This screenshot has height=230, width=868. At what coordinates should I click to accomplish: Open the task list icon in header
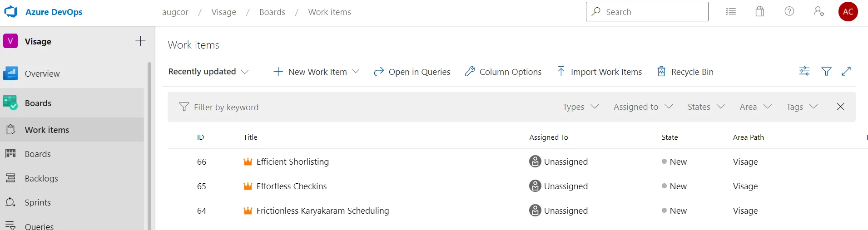[731, 12]
